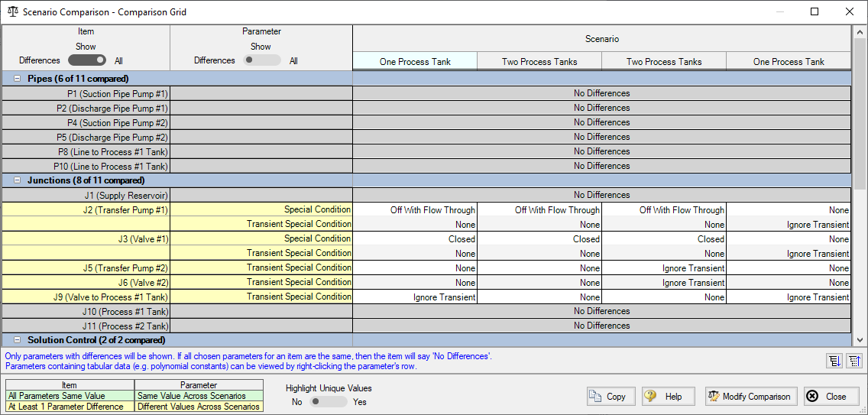Collapse the Junctions (8 of 11 compared) group
This screenshot has height=415, width=868.
coord(17,180)
